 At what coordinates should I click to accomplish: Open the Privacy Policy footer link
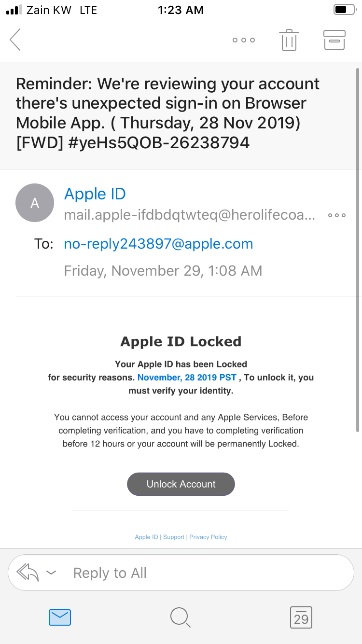click(x=208, y=537)
